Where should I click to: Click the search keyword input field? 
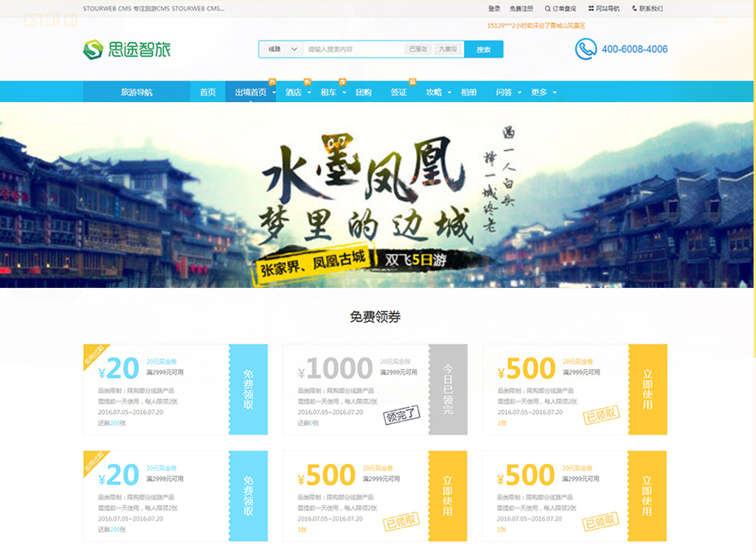coord(354,49)
